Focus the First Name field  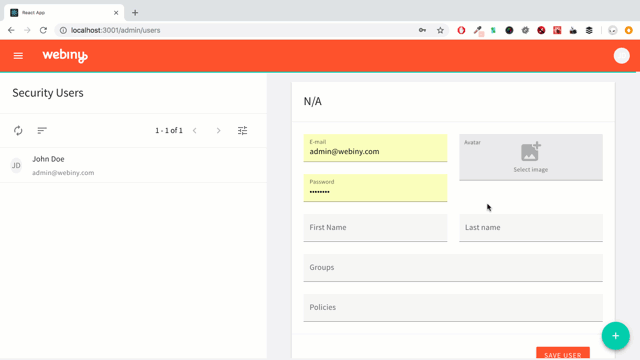(375, 228)
